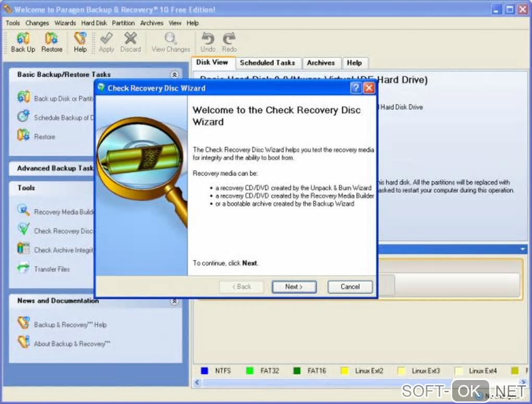This screenshot has height=404, width=532.
Task: Open the Hard Disk menu
Action: click(94, 23)
